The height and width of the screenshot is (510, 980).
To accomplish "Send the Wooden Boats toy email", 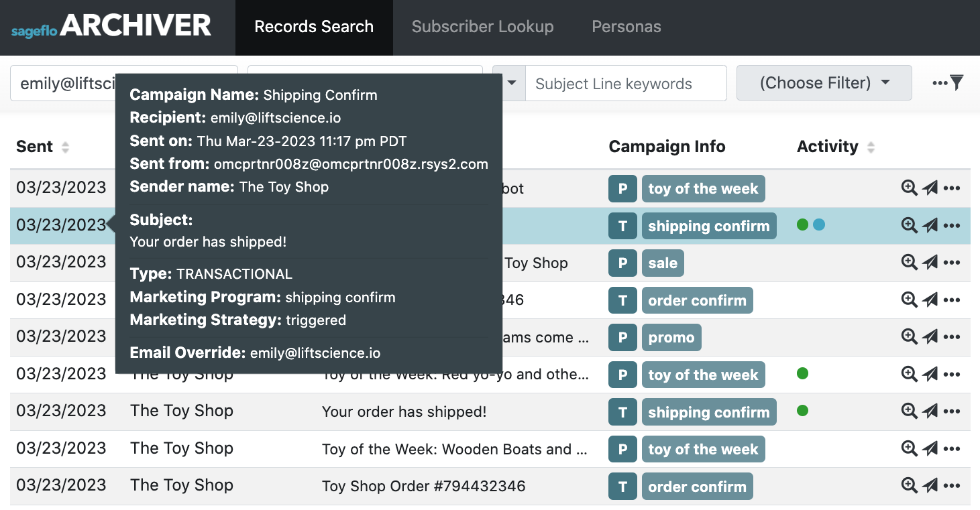I will pos(930,449).
